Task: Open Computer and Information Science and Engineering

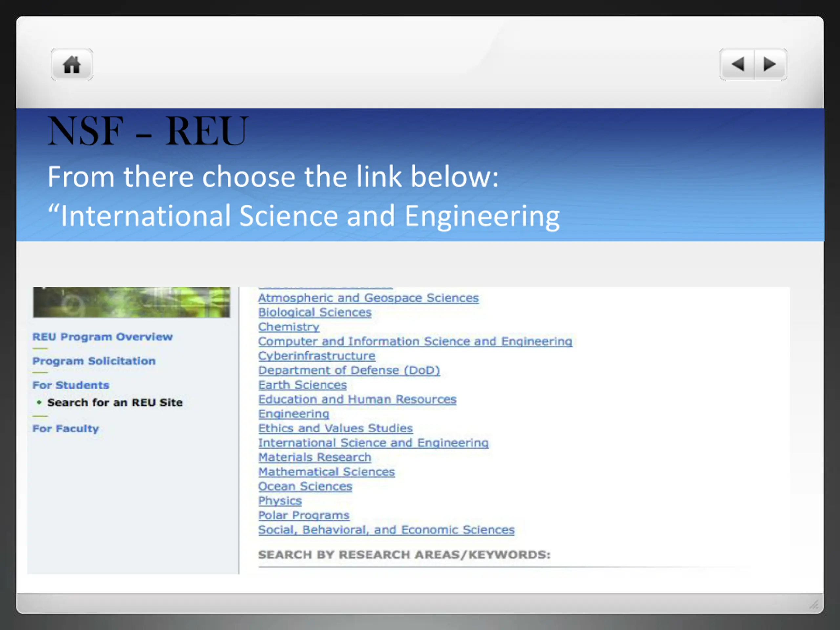Action: point(415,341)
